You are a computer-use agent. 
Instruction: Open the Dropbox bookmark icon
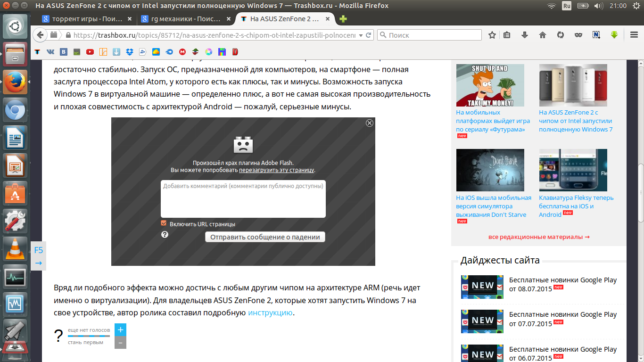click(x=129, y=52)
